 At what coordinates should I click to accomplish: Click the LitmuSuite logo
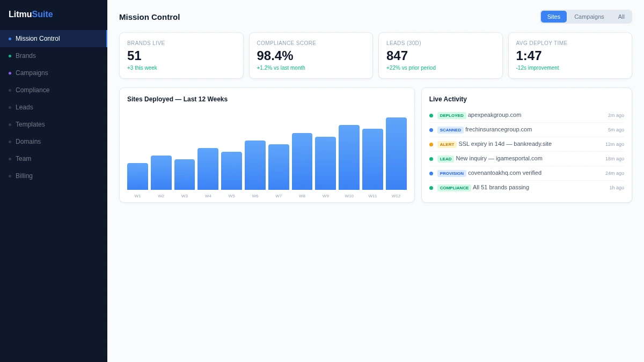tap(31, 14)
